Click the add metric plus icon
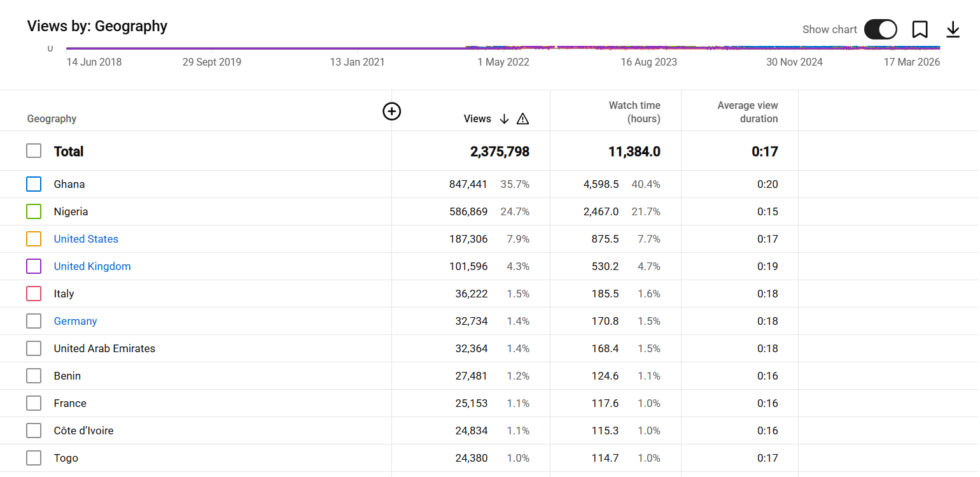Screen dimensions: 980x477 (x=391, y=111)
